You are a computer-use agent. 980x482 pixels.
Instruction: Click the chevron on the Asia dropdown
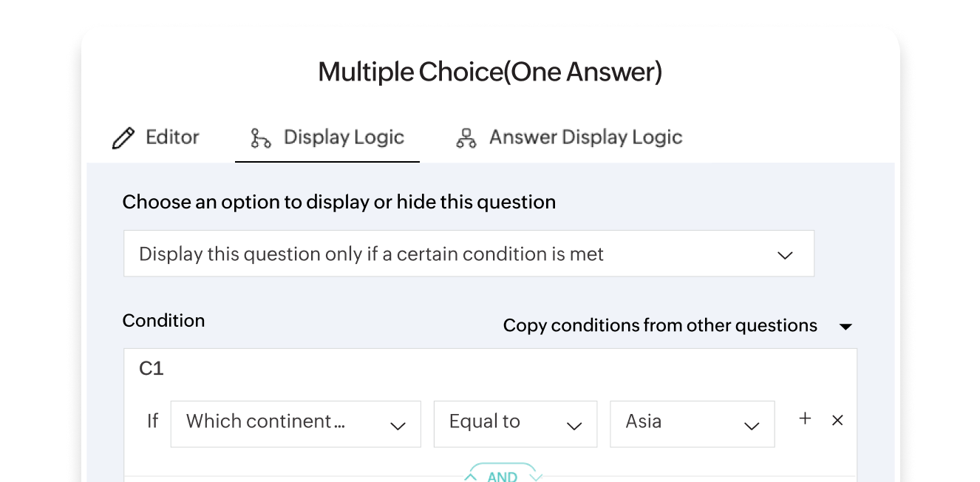(752, 427)
